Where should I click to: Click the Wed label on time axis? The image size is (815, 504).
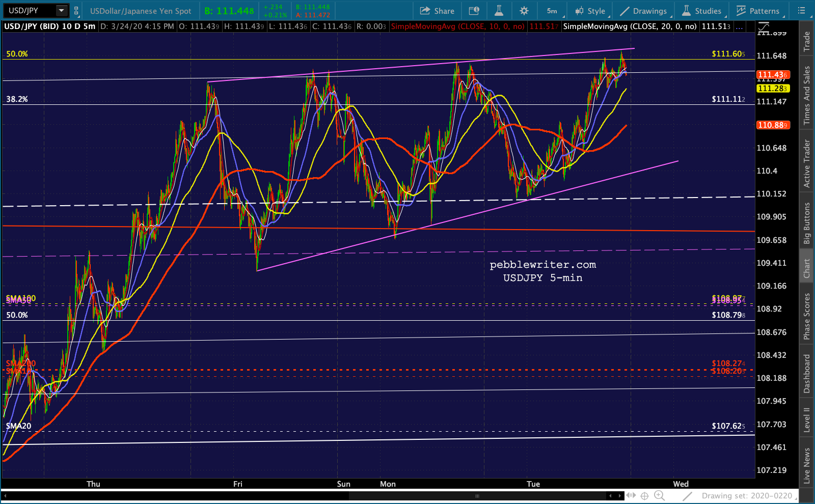coord(681,484)
